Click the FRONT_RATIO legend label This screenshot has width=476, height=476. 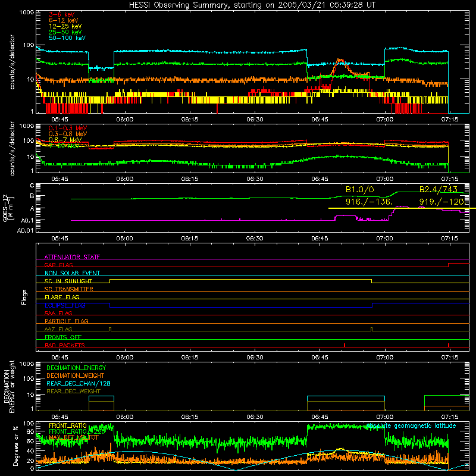(68, 425)
